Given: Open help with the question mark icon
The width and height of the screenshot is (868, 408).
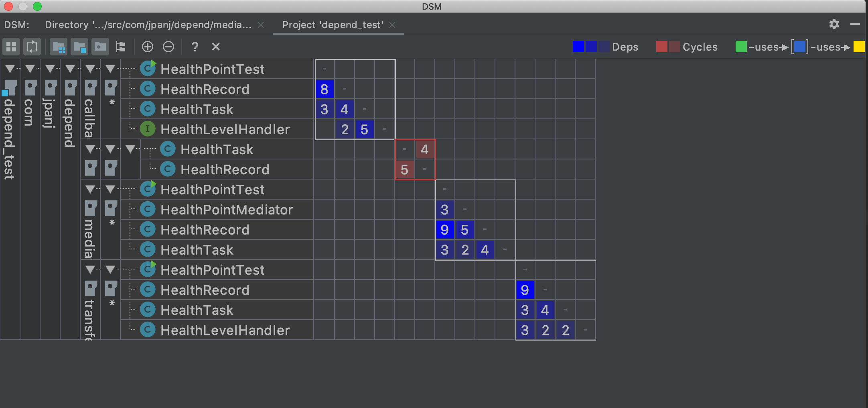Looking at the screenshot, I should point(195,47).
